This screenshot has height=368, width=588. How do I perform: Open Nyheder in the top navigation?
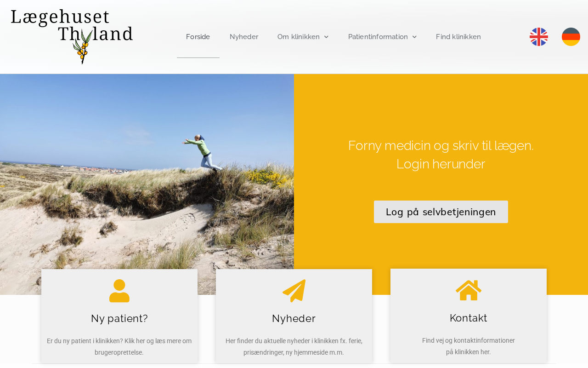point(244,37)
